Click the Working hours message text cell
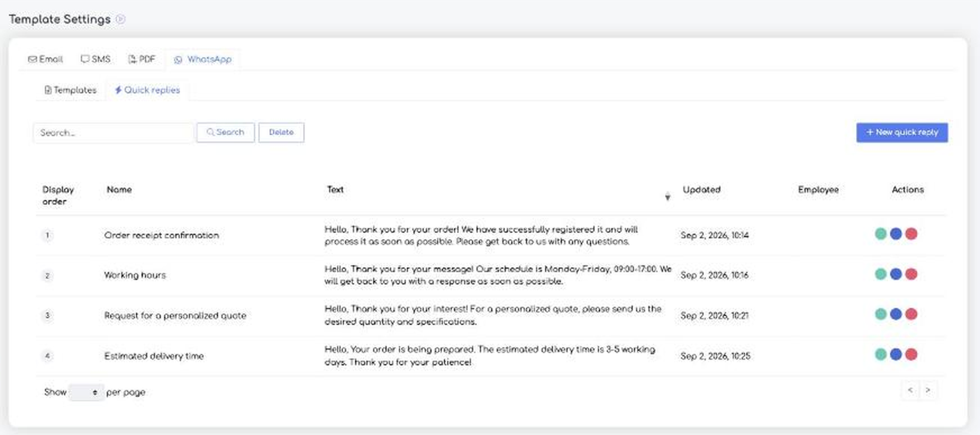This screenshot has width=980, height=435. point(498,275)
